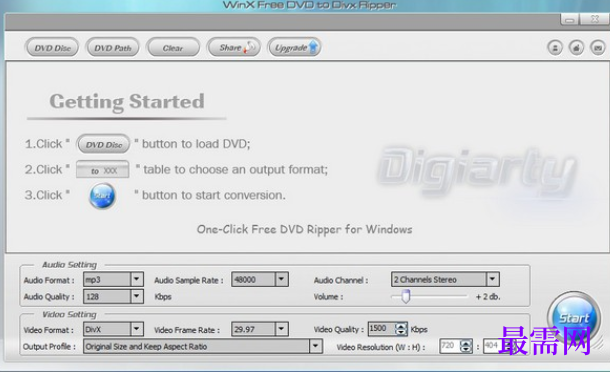Click the Upgrade button

pyautogui.click(x=294, y=47)
